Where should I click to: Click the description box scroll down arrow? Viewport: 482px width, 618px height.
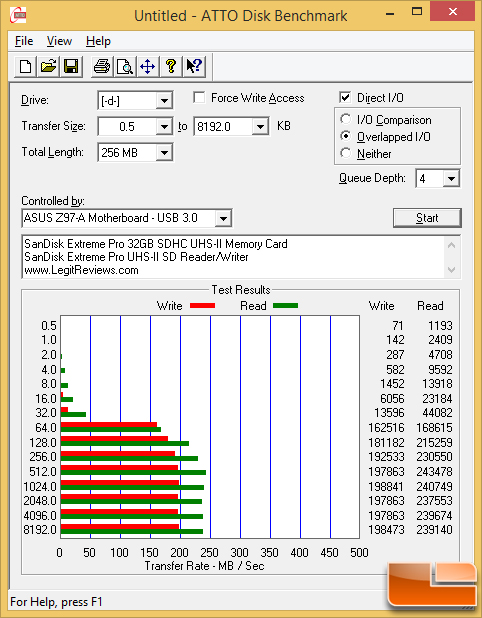(452, 270)
